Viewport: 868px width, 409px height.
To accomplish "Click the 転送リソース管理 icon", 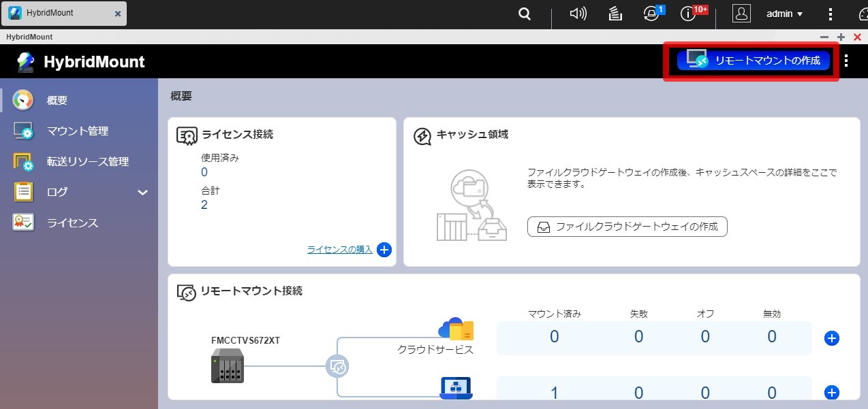I will (x=23, y=161).
